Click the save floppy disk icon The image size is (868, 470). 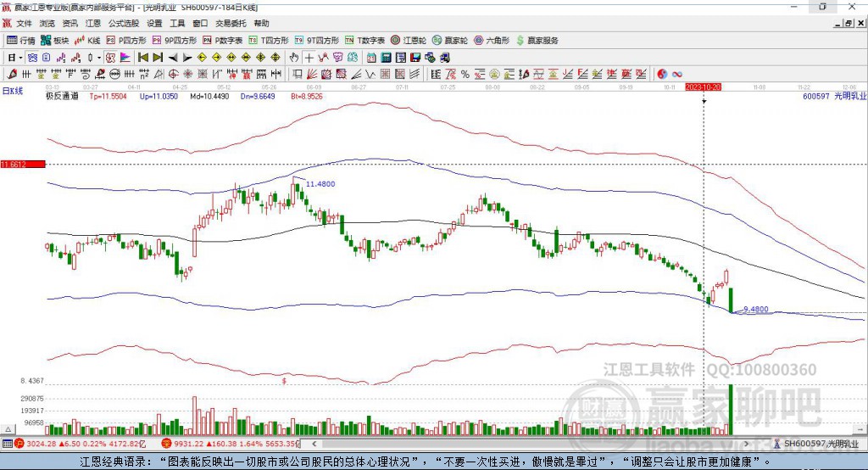point(415,58)
